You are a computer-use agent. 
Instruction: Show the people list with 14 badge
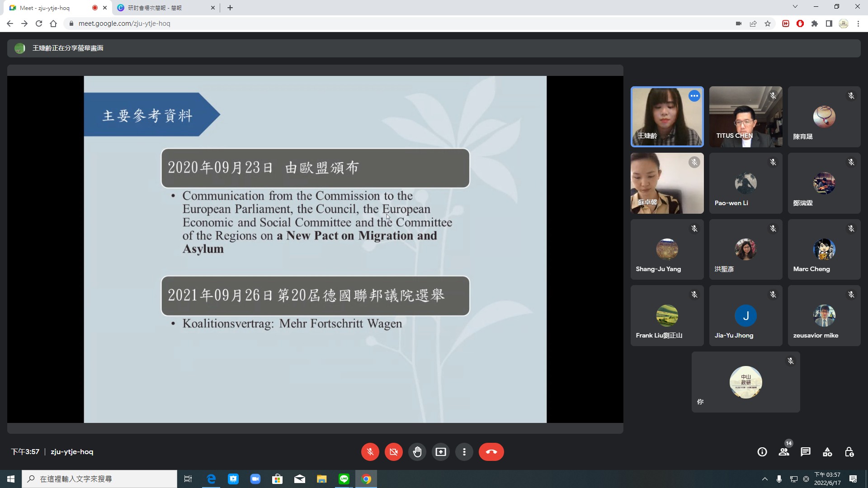tap(784, 452)
